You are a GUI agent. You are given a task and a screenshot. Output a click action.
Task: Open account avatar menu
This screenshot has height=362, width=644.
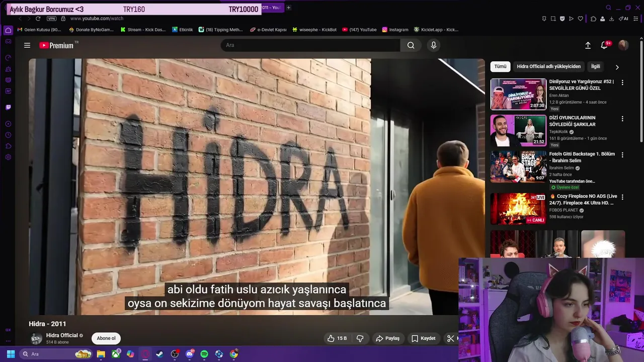[x=623, y=45]
